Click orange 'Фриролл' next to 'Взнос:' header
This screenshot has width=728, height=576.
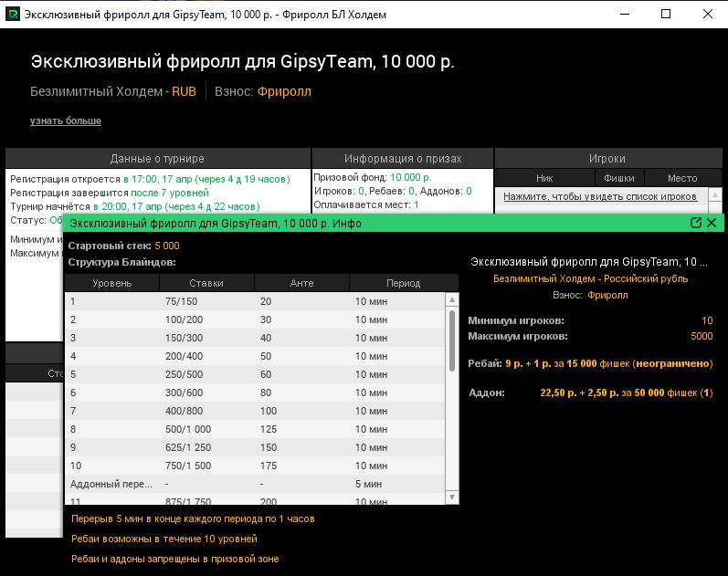click(284, 91)
